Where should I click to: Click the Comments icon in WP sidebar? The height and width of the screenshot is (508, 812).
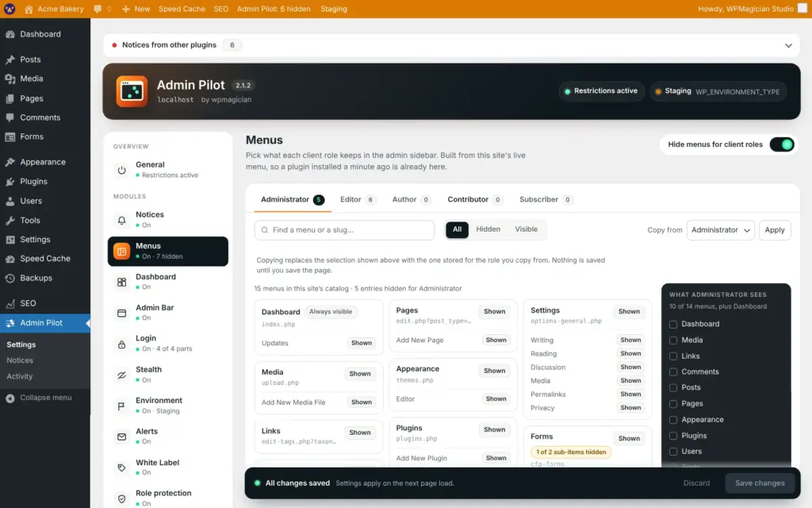point(10,117)
